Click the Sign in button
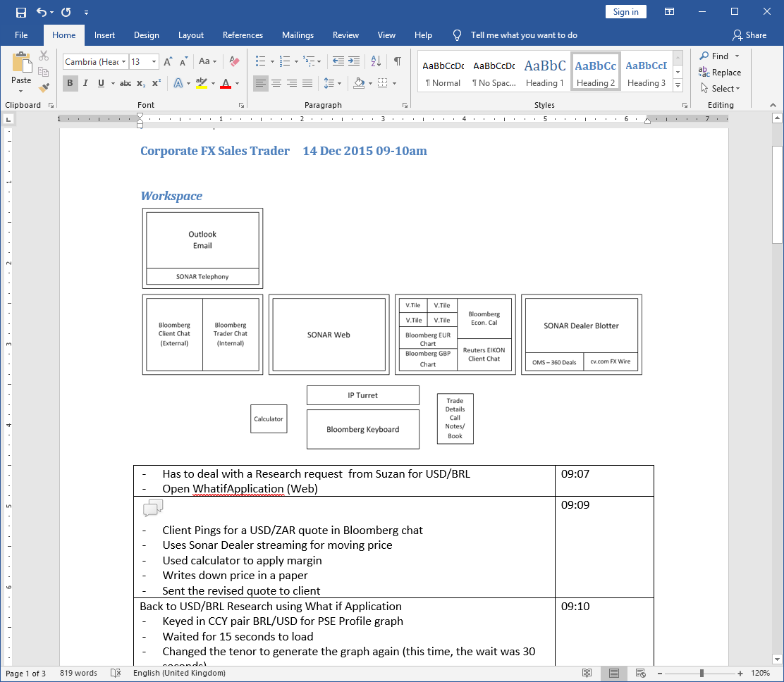Screen dimensions: 784x682 (x=625, y=11)
